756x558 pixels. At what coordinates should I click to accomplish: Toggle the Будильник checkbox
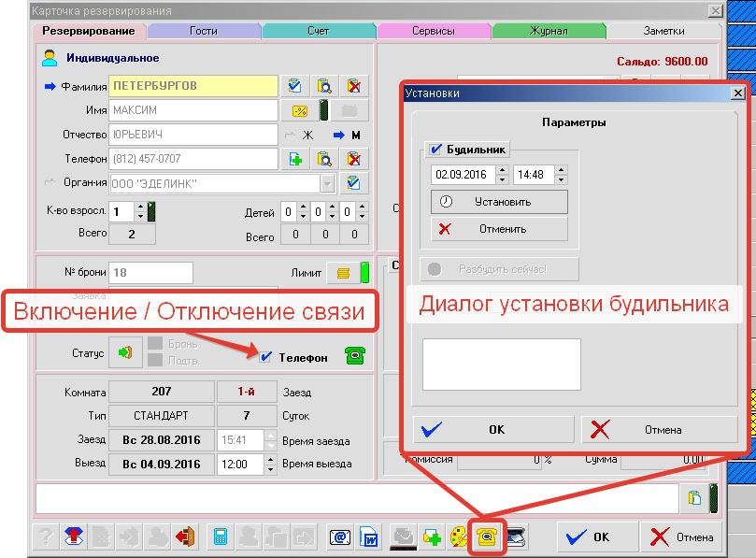435,150
